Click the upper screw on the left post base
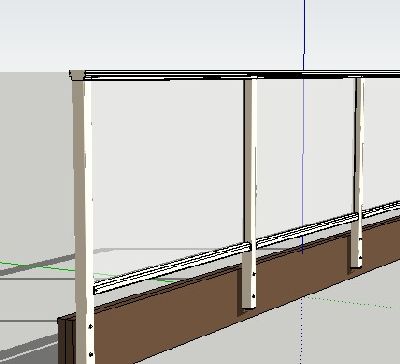Viewport: 400px width, 364px height. coord(90,326)
